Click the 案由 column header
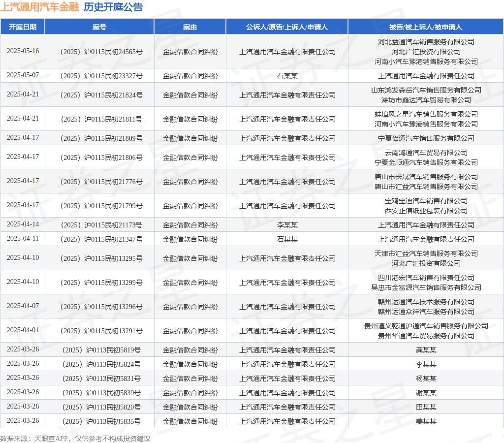The width and height of the screenshot is (504, 443). [190, 27]
